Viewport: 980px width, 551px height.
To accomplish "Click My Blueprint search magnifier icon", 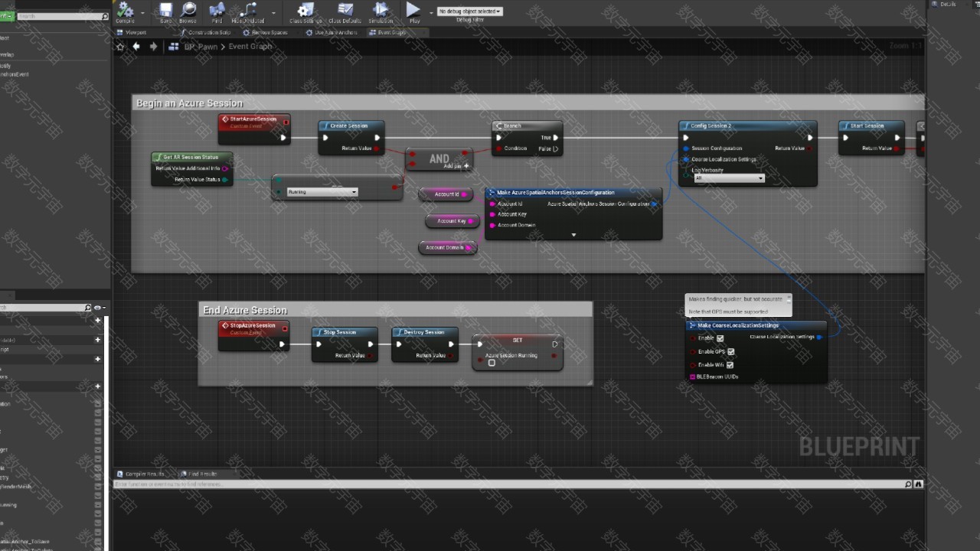I will [x=87, y=308].
